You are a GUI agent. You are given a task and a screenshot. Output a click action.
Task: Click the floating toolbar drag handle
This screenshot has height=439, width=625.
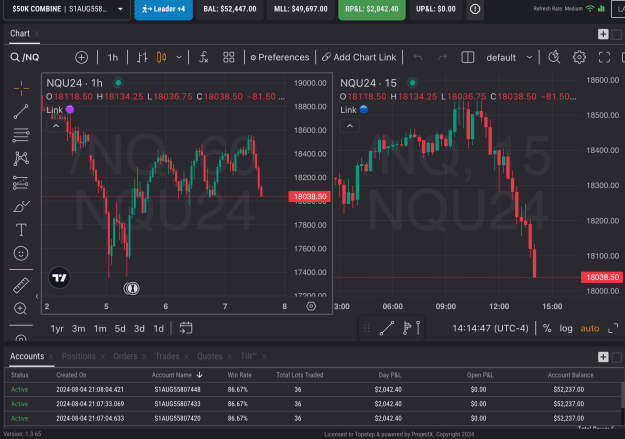[x=366, y=328]
